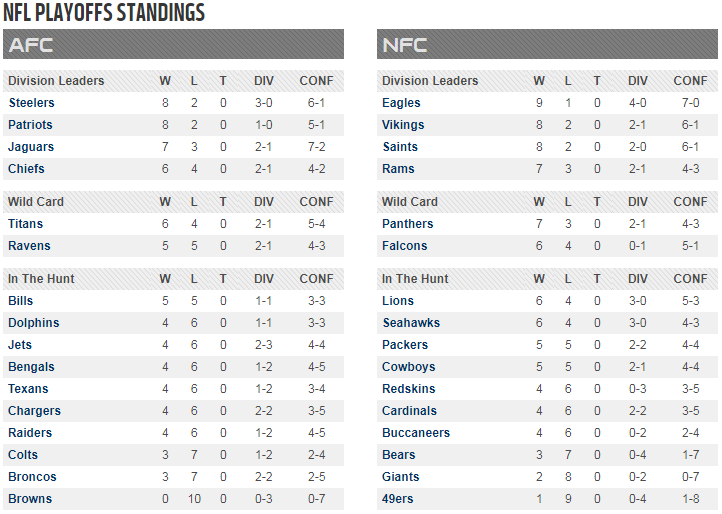Select the 49ers link
722x514 pixels.
(x=397, y=499)
